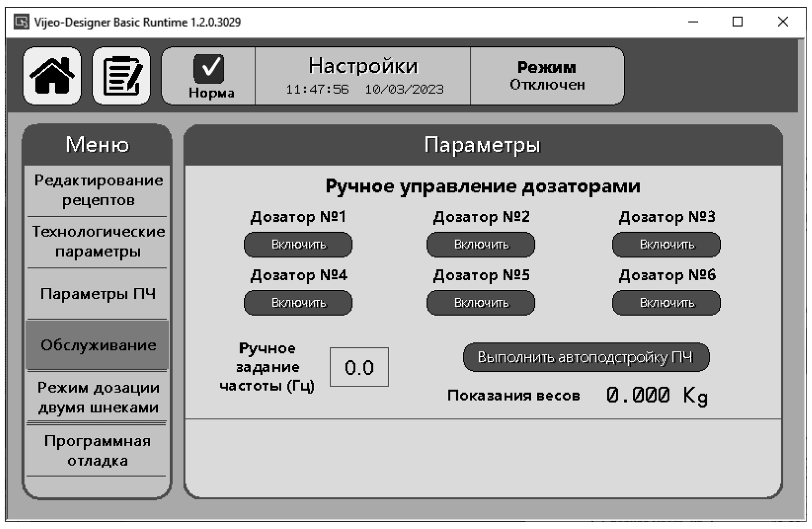Select Технологические параметры in the menu
The image size is (812, 529).
click(x=98, y=242)
